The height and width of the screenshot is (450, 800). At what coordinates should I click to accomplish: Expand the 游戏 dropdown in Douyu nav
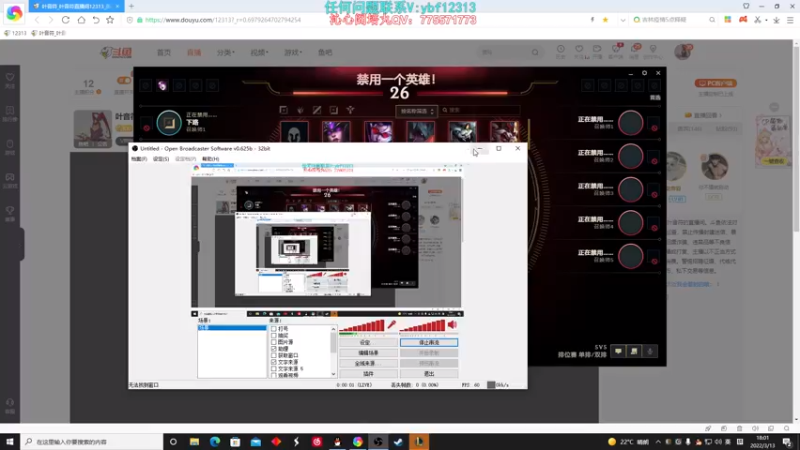(x=293, y=53)
